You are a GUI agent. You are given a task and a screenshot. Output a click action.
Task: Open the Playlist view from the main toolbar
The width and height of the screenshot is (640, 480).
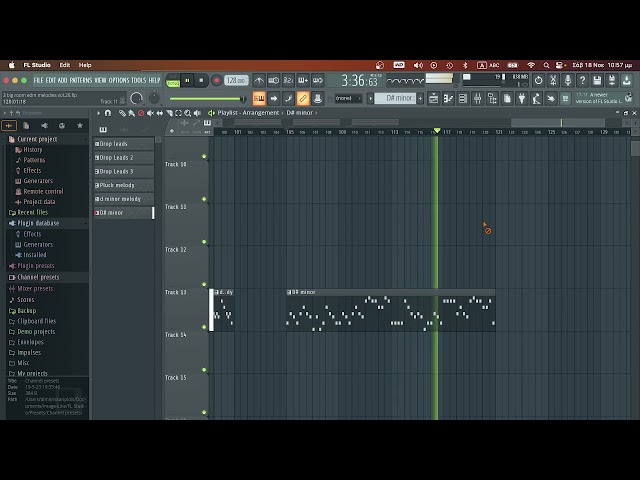pos(433,98)
